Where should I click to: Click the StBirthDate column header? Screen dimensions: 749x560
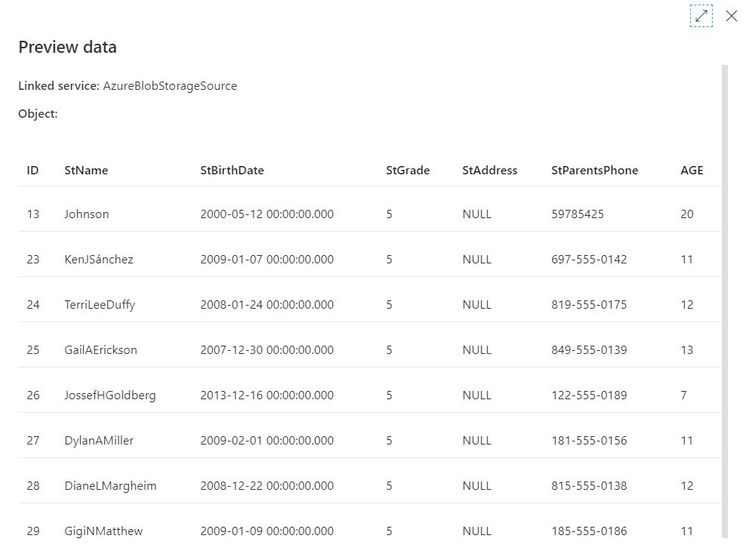[232, 170]
